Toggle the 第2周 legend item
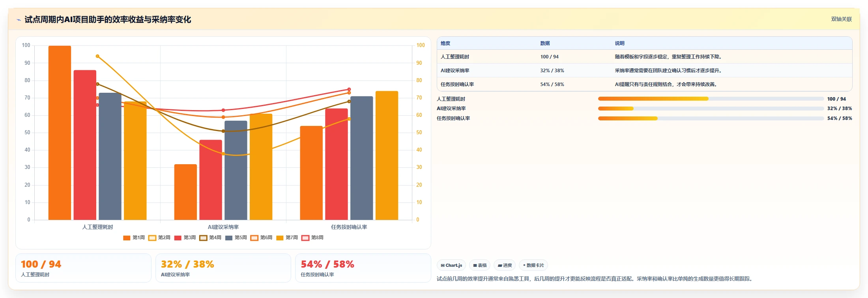Image resolution: width=868 pixels, height=298 pixels. pos(159,238)
